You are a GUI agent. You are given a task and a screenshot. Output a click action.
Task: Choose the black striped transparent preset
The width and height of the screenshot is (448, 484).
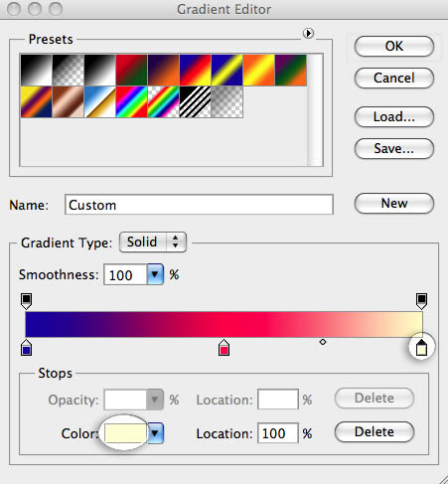click(195, 102)
